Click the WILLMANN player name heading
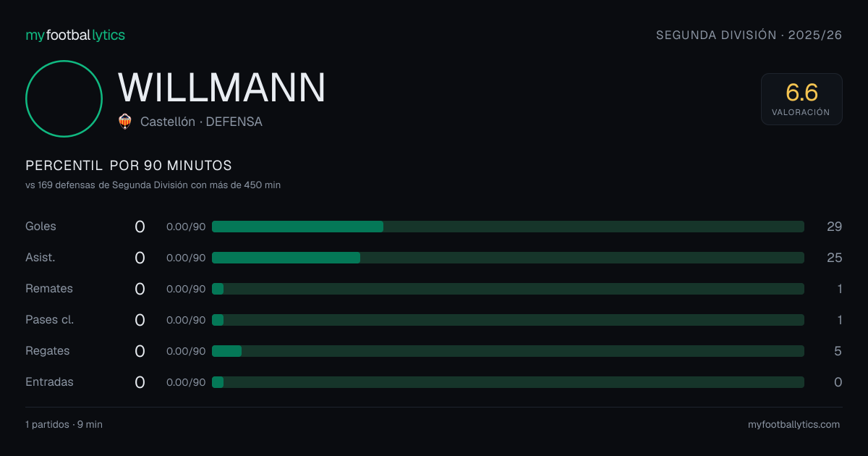 pyautogui.click(x=222, y=88)
